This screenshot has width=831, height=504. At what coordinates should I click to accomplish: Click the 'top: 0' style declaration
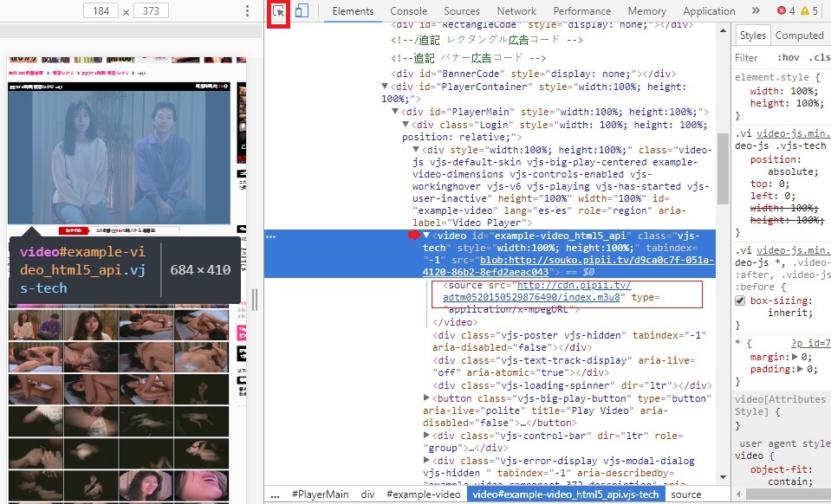769,184
